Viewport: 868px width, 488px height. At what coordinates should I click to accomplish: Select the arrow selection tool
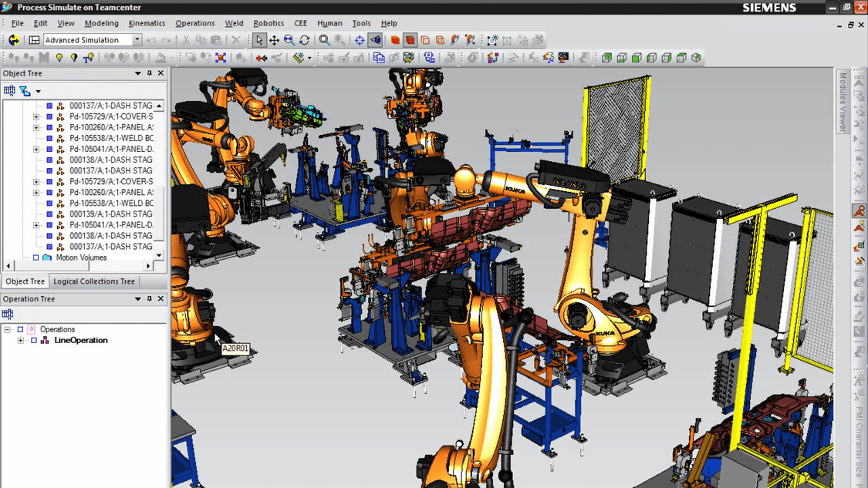pyautogui.click(x=260, y=39)
